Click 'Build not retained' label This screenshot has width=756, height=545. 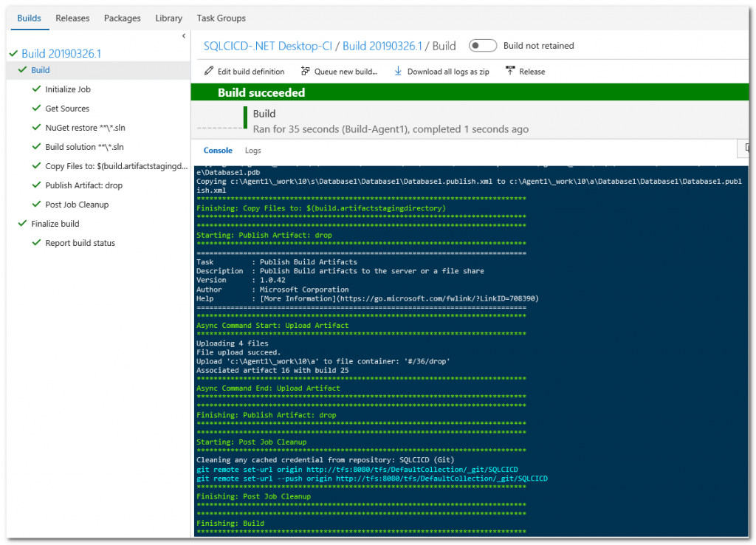pyautogui.click(x=538, y=46)
